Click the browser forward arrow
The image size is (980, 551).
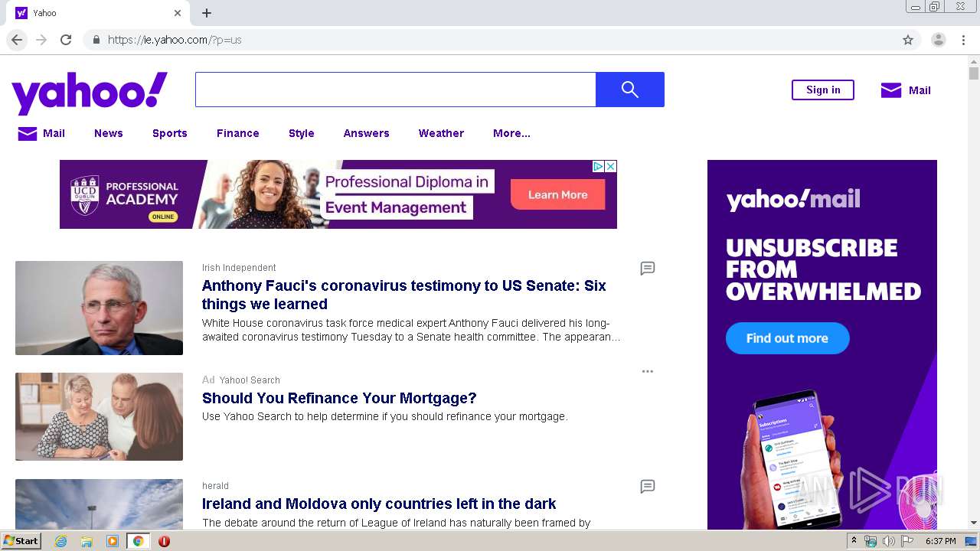pos(41,40)
